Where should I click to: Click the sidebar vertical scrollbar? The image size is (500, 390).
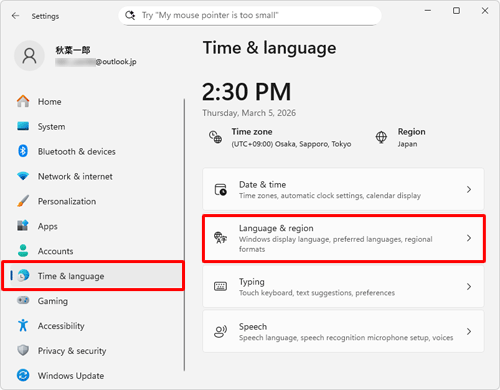(184, 235)
